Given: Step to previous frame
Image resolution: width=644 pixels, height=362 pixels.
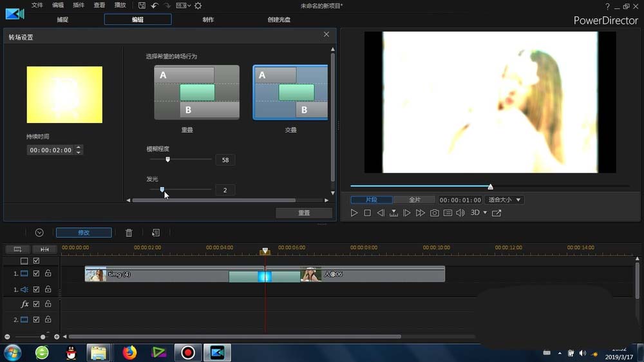Looking at the screenshot, I should click(x=381, y=213).
